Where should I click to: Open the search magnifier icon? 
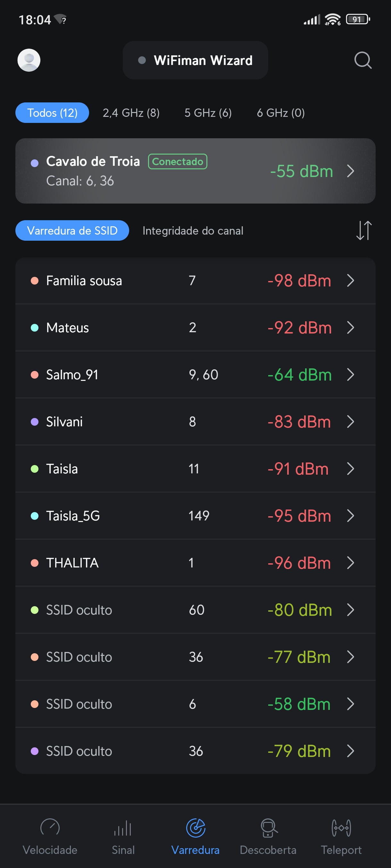pos(363,60)
